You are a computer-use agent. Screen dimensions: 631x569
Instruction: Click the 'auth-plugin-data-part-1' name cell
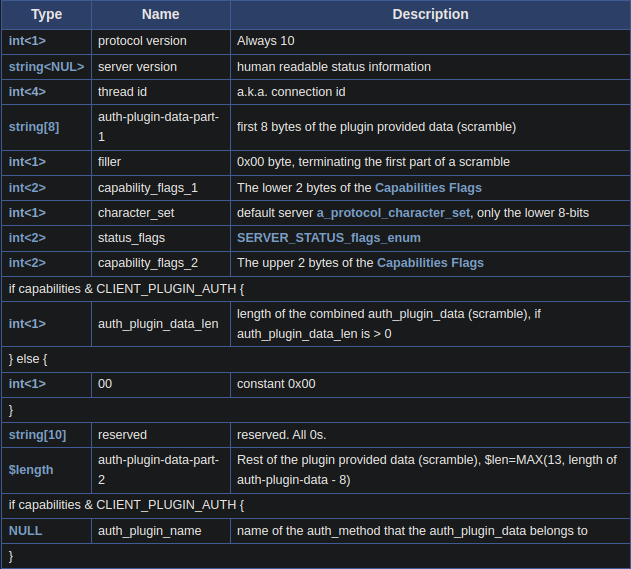click(161, 127)
